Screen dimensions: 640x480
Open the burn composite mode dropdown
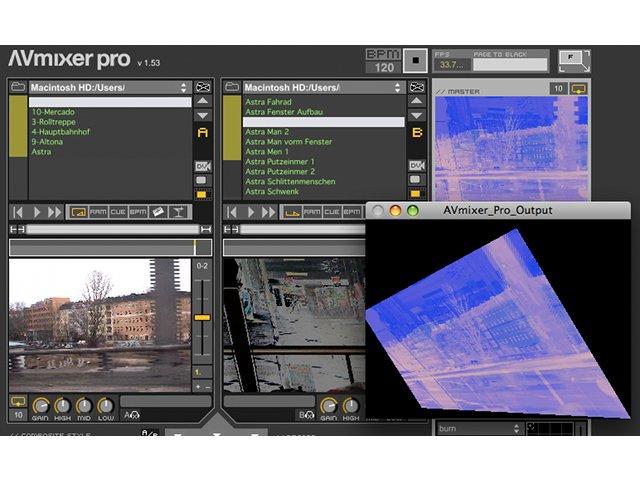pos(479,429)
